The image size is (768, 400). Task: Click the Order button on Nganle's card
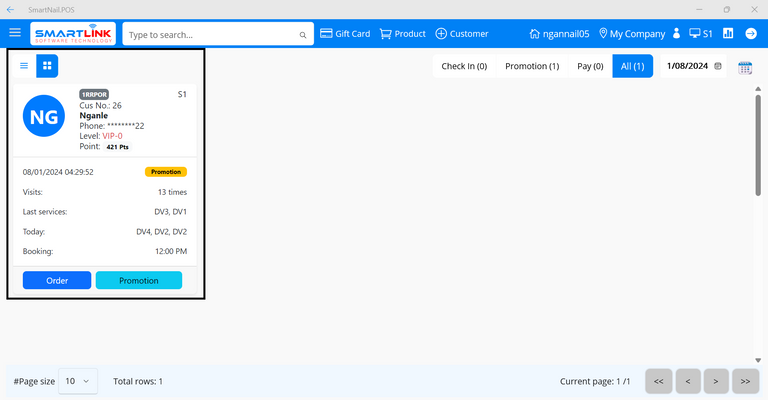coord(57,280)
